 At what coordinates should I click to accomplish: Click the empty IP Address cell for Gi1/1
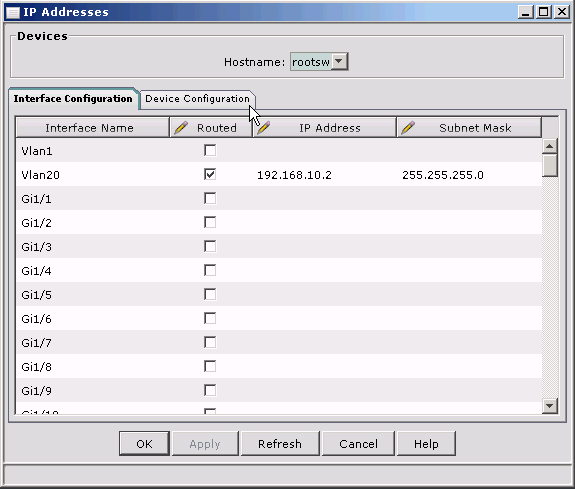[325, 198]
